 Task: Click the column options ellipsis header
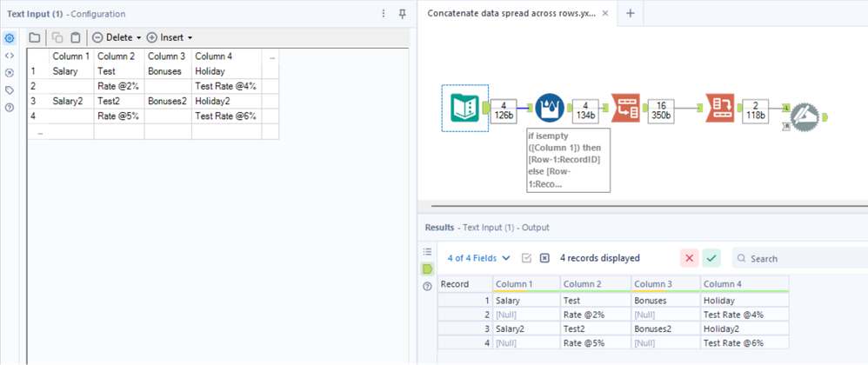click(x=270, y=56)
